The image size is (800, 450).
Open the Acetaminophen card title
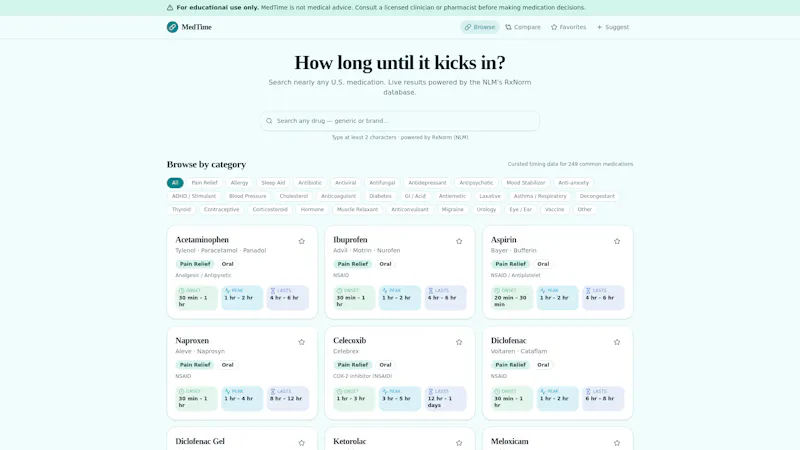click(x=202, y=240)
